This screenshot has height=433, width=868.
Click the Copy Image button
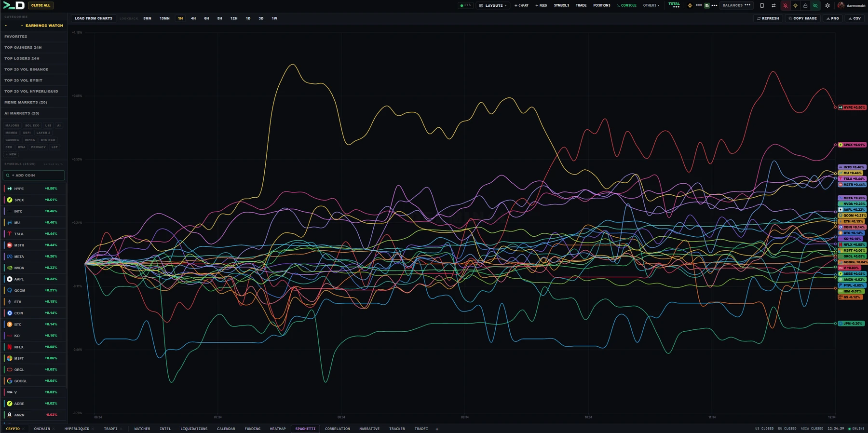pos(803,18)
